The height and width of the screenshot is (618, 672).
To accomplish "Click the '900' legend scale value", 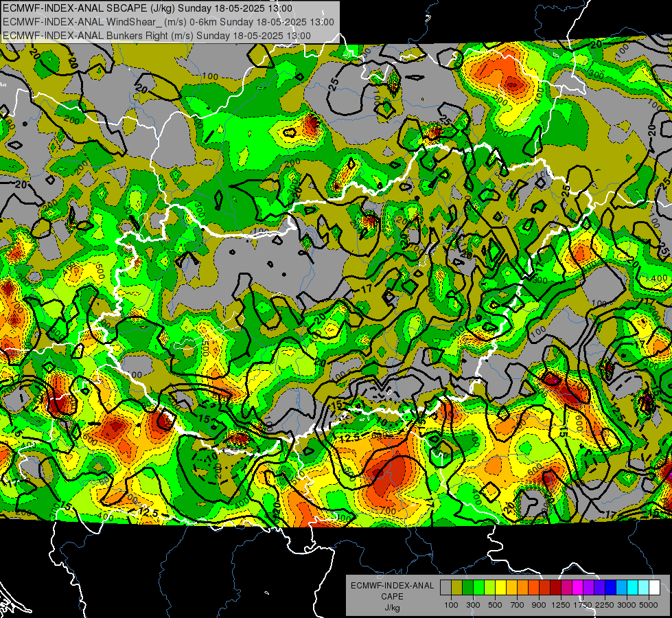I will click(539, 605).
